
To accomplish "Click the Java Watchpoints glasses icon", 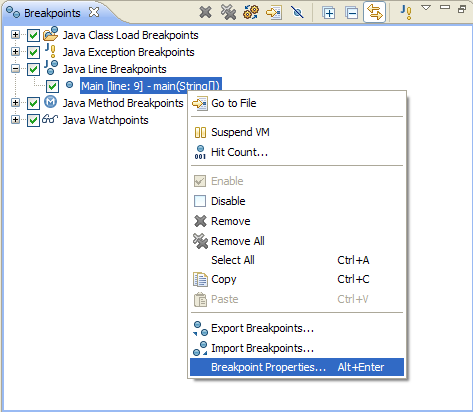I will click(x=50, y=119).
